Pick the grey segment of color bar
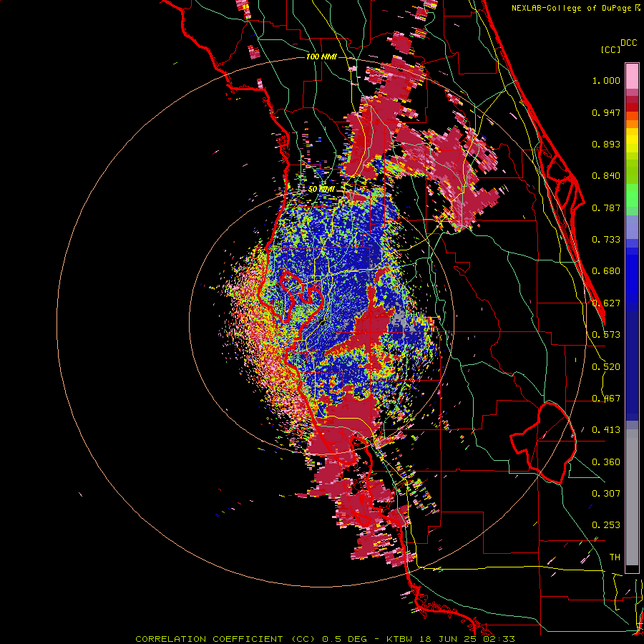Screen dimensions: 644x644 tap(632, 497)
